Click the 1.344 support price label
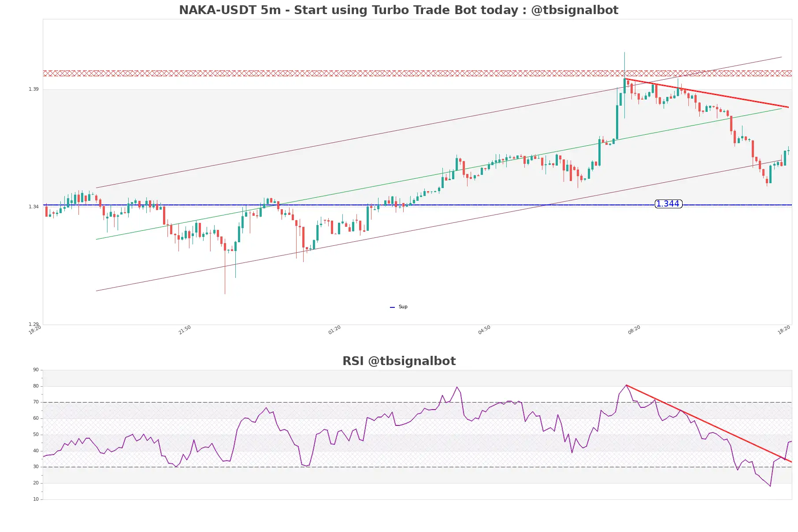The width and height of the screenshot is (798, 532). click(x=668, y=204)
